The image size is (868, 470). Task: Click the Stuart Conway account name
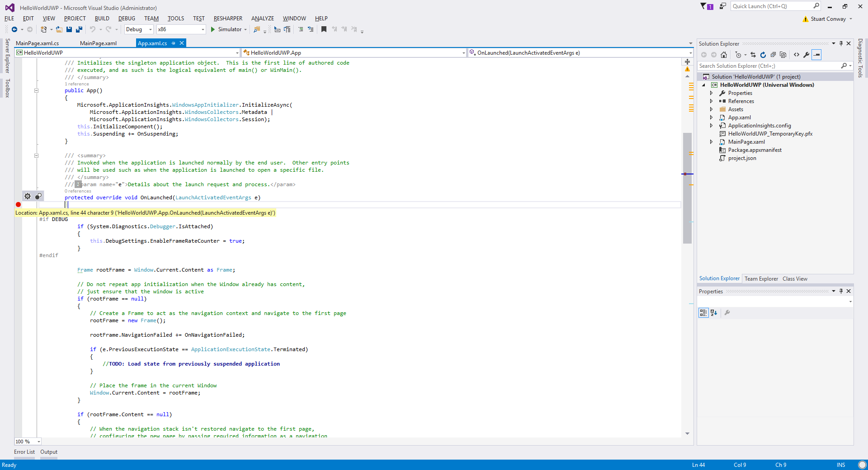[x=828, y=19]
